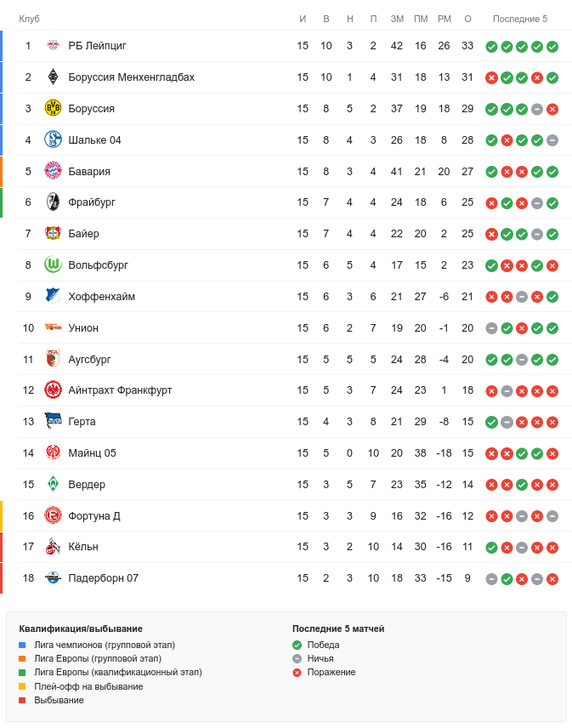Click the Кёльн table row name
The image size is (572, 728).
tap(83, 547)
